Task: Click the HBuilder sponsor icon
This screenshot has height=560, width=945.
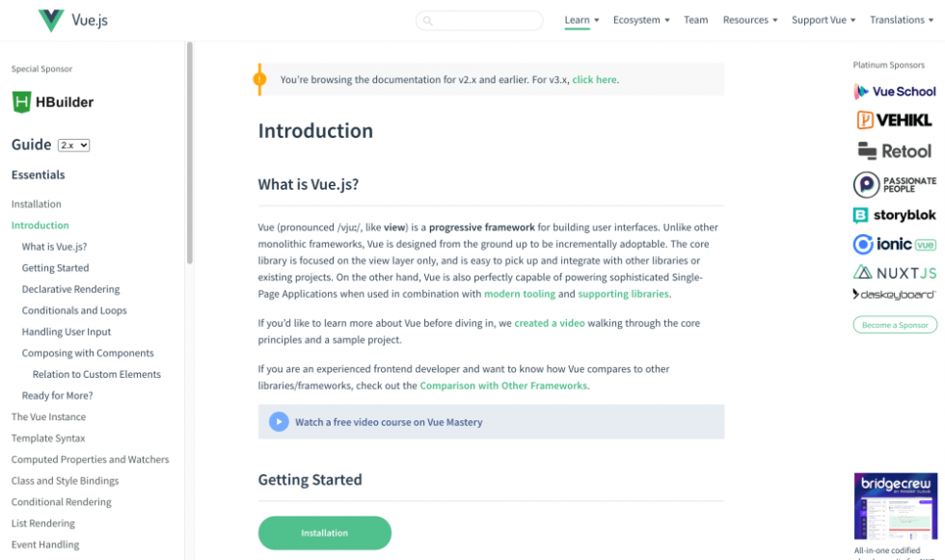Action: pos(20,101)
